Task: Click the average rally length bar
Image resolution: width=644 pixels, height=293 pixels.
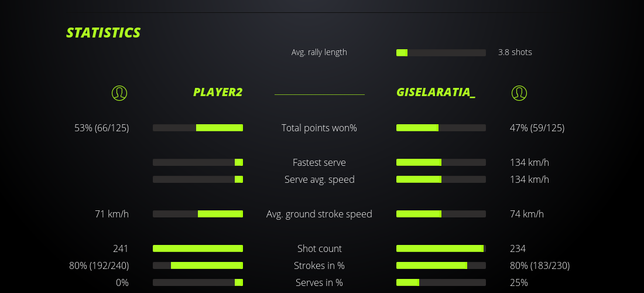Action: 441,53
